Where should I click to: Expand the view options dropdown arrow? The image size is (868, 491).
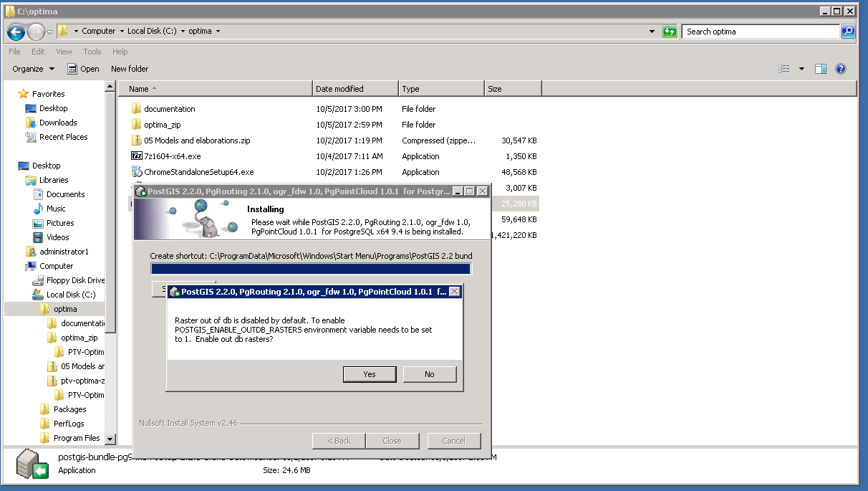(x=801, y=69)
